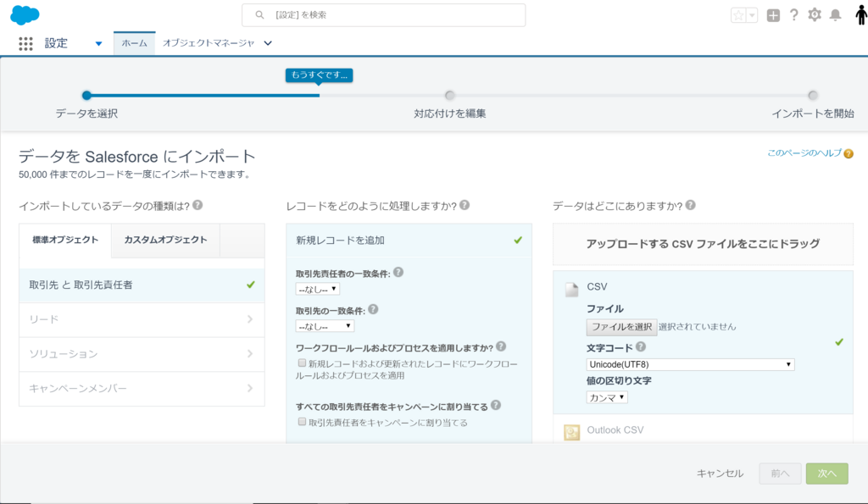Focus the 設定 search field
The height and width of the screenshot is (504, 868).
click(384, 15)
